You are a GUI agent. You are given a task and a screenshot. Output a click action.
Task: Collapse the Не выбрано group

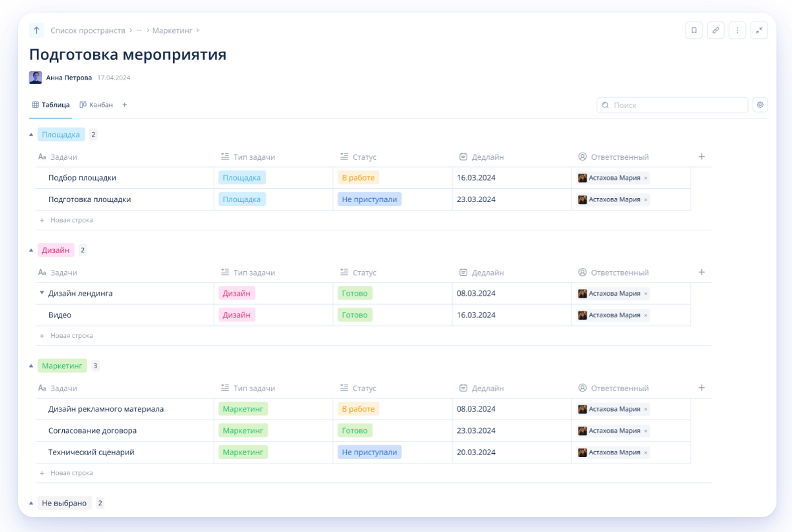30,503
